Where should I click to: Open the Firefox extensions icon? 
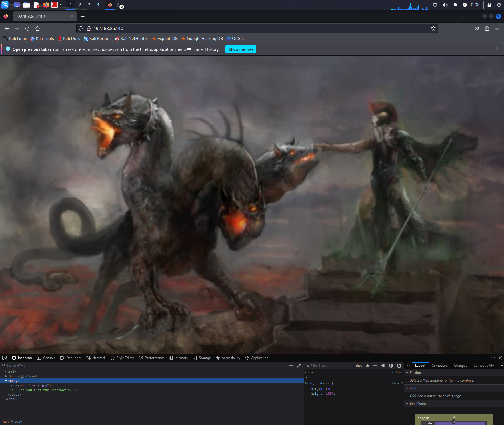(x=487, y=28)
